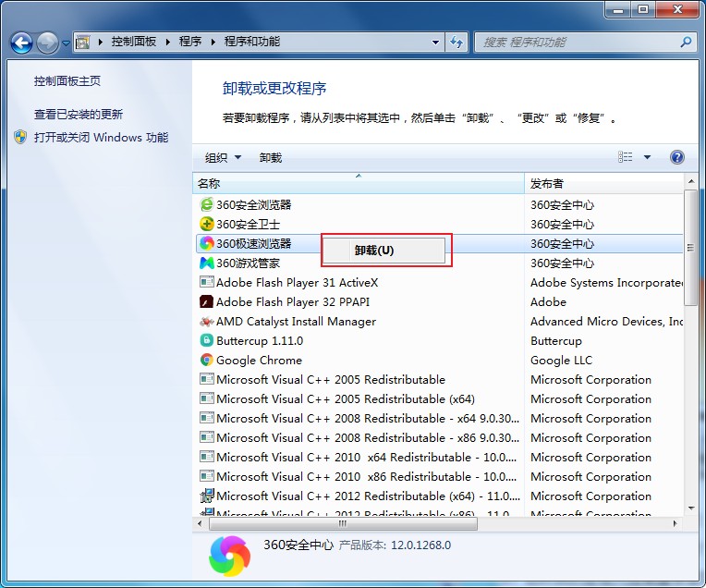Click 程序 breadcrumb segment
The height and width of the screenshot is (588, 706).
[x=190, y=42]
